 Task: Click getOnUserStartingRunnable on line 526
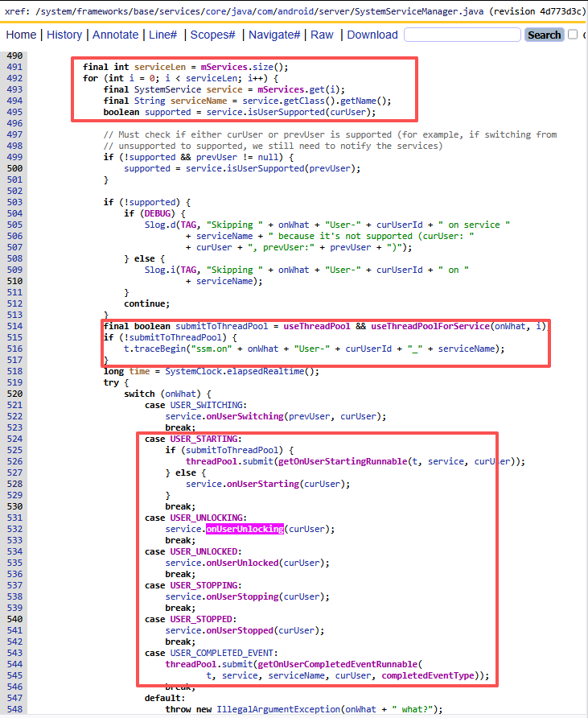[x=343, y=461]
